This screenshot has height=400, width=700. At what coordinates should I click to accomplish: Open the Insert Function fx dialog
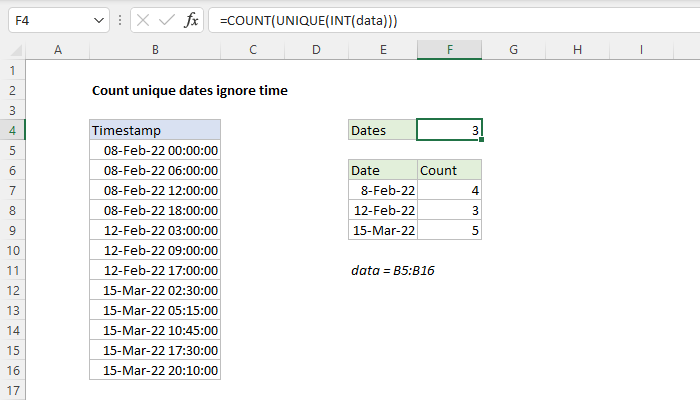[x=191, y=20]
